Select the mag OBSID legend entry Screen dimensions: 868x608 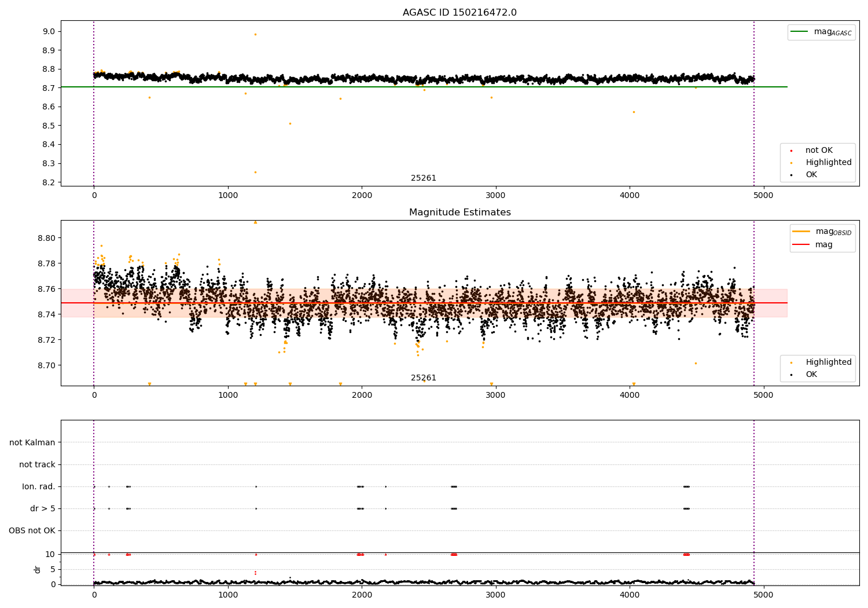point(822,232)
